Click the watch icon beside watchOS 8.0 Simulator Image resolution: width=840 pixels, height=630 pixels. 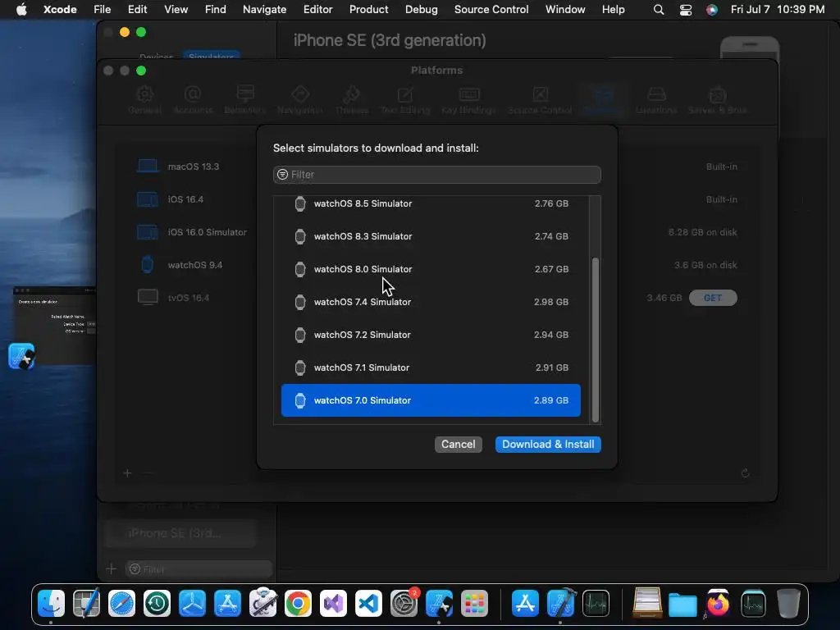coord(300,269)
